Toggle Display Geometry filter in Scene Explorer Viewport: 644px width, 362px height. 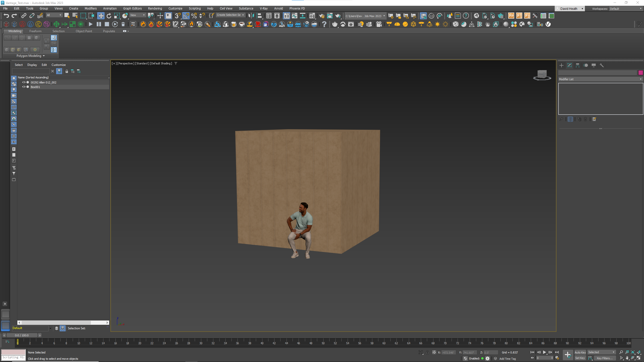tap(14, 78)
